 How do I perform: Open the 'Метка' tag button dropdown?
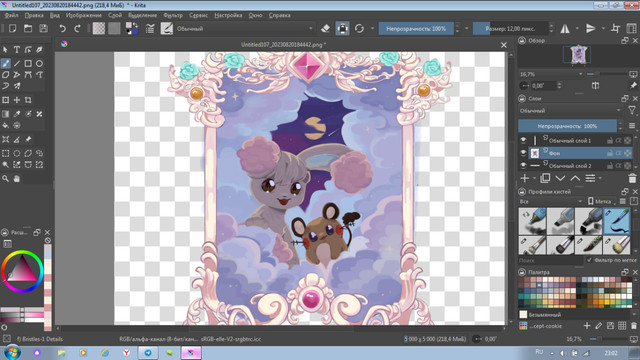(x=602, y=202)
